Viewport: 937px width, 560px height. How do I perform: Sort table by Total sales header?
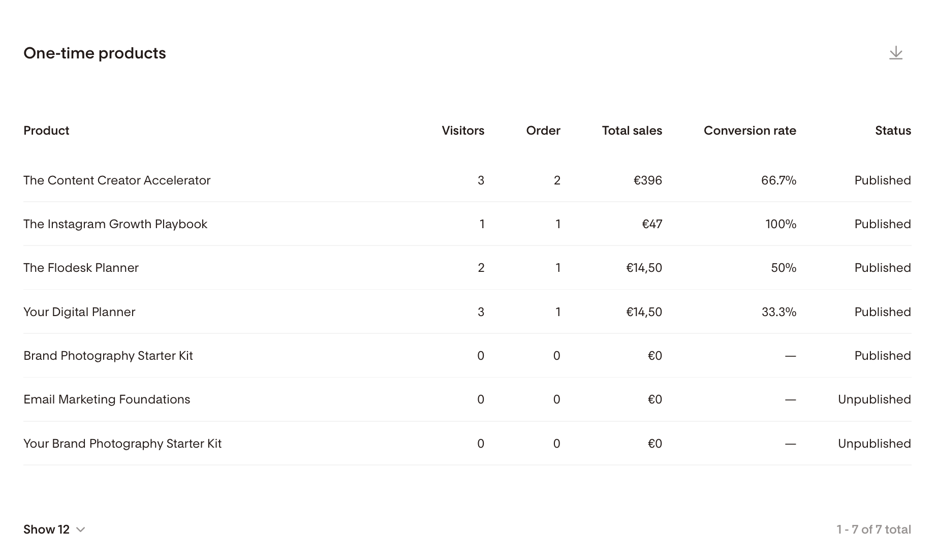pyautogui.click(x=632, y=131)
